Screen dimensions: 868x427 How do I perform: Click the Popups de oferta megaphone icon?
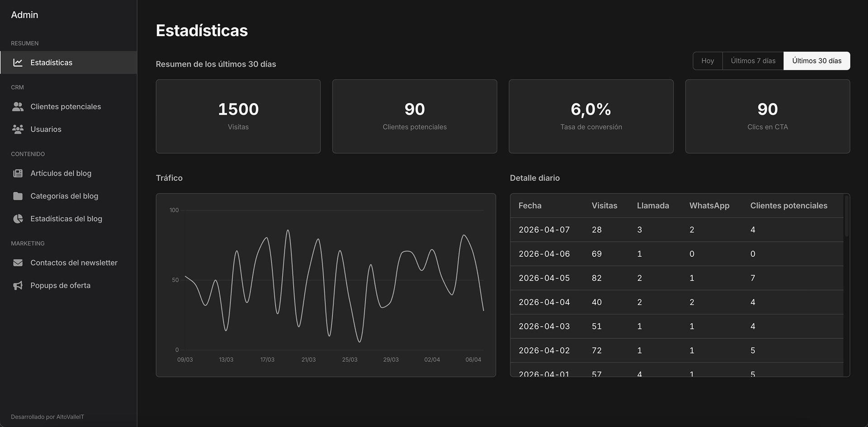pyautogui.click(x=18, y=285)
